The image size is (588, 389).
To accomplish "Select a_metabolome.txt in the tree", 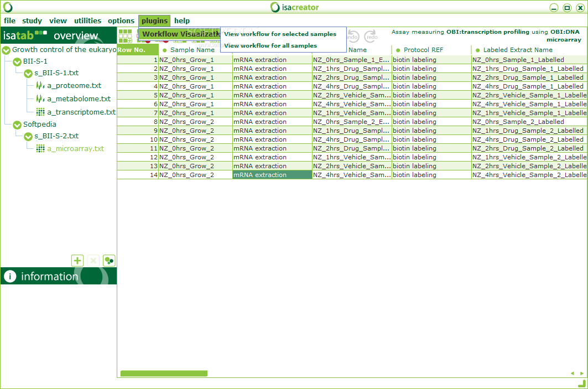I will coord(79,98).
